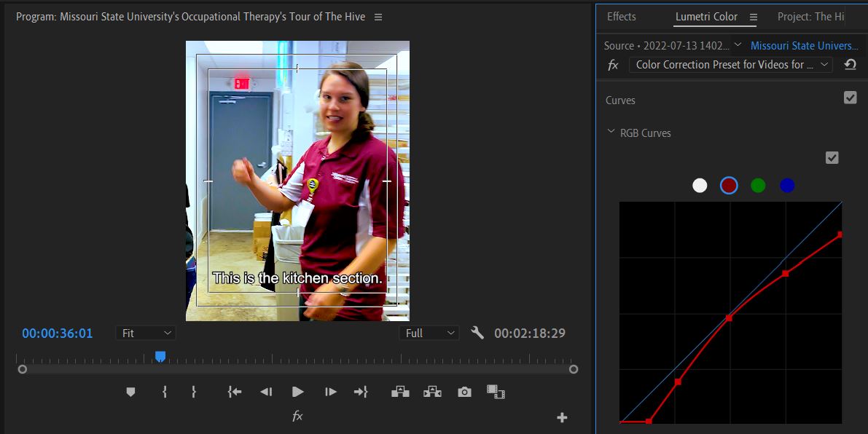Click the fx icon in Lumetri panel

click(x=614, y=66)
